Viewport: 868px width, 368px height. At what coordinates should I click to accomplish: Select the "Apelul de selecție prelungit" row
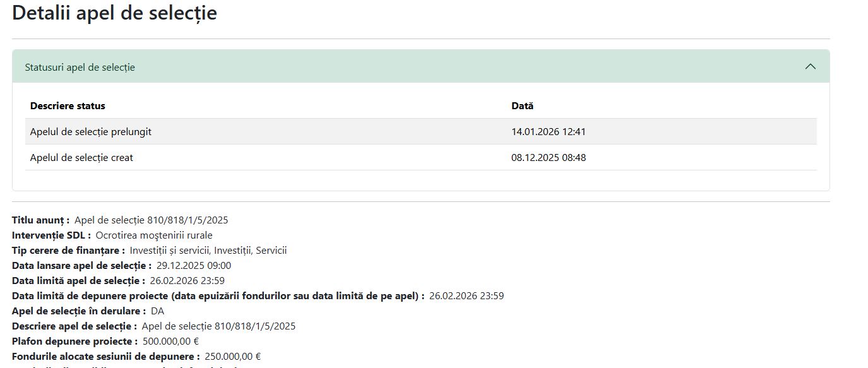click(x=91, y=132)
